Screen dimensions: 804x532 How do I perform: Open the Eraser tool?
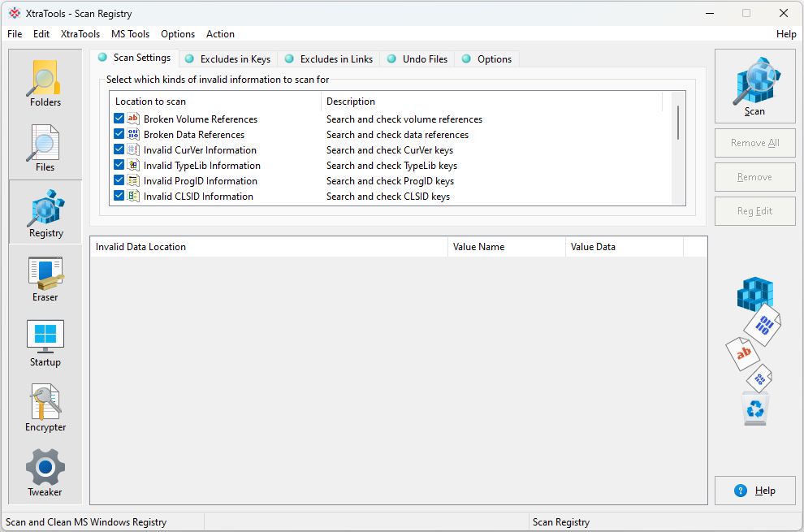[45, 279]
